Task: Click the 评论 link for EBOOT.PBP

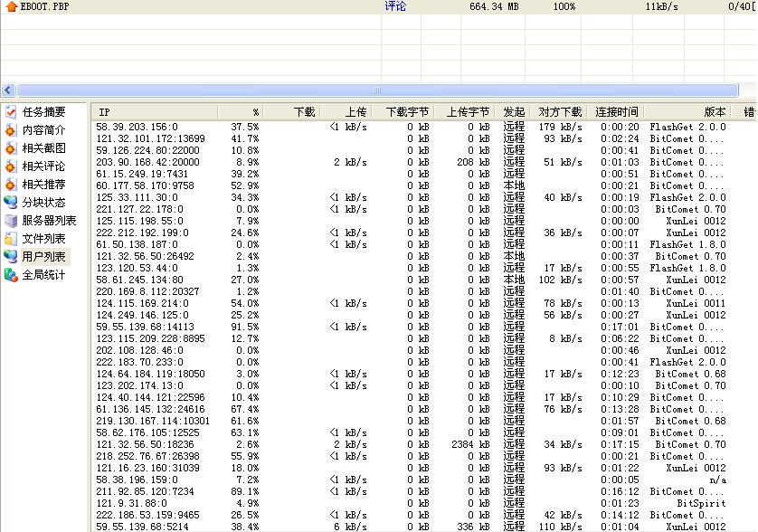Action: (x=395, y=6)
